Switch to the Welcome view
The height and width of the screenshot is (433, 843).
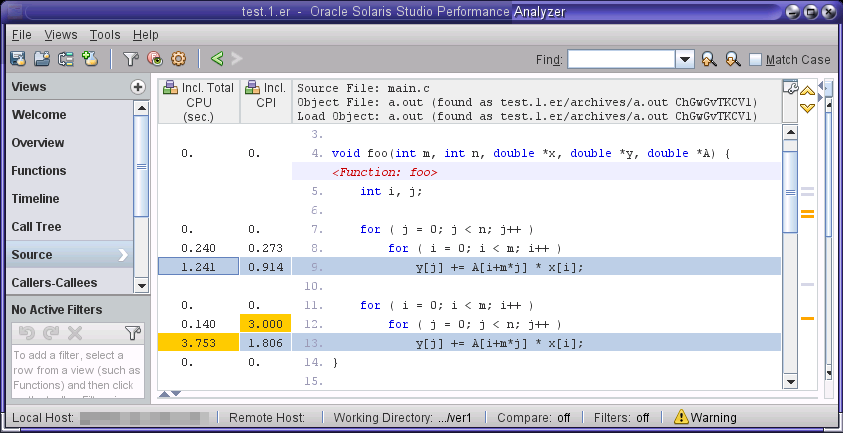[x=69, y=115]
